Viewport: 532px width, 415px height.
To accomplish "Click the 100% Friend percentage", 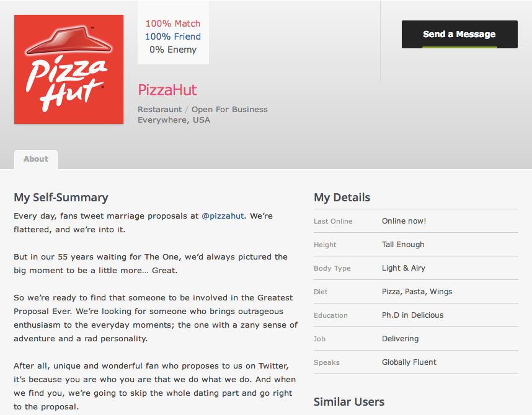I will click(x=173, y=37).
